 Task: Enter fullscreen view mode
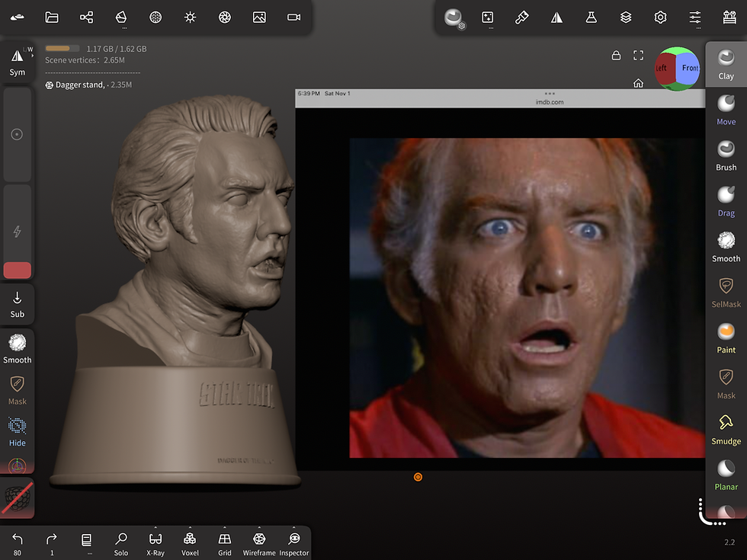639,55
